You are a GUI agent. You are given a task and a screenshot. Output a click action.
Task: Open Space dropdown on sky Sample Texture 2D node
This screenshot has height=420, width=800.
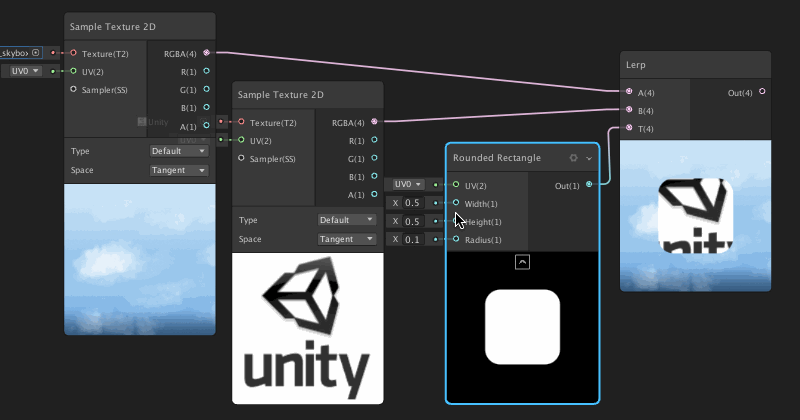click(x=179, y=170)
